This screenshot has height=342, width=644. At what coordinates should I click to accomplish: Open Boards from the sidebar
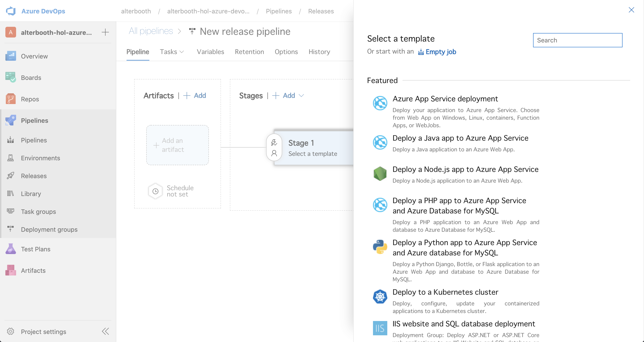coord(31,78)
